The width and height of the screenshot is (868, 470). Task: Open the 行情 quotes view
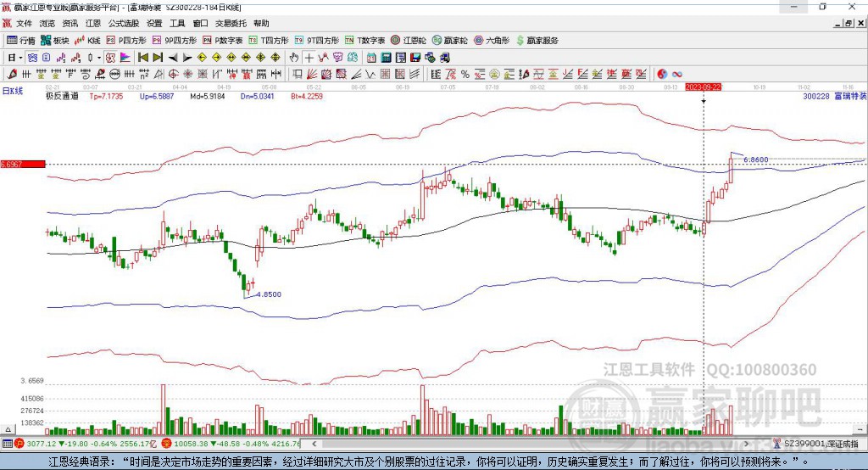(21, 41)
